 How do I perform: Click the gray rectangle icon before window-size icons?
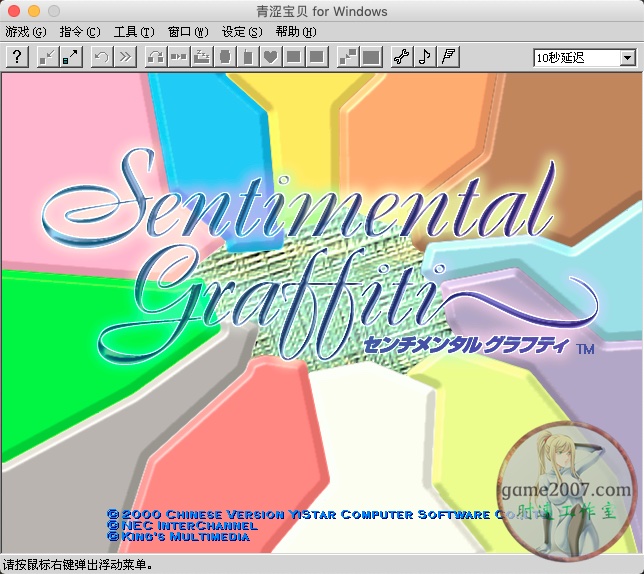click(x=317, y=57)
